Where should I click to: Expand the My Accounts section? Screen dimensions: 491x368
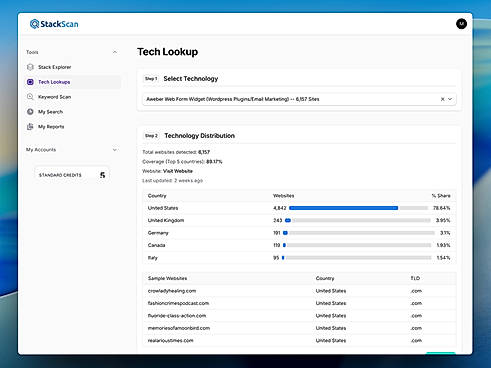(115, 150)
